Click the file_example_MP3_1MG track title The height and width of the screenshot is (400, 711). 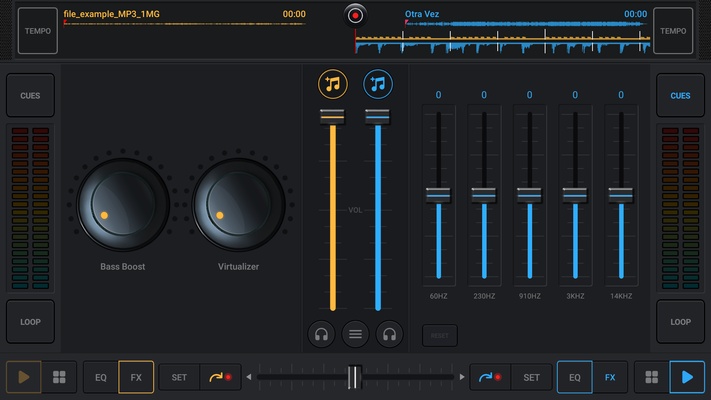pos(112,14)
